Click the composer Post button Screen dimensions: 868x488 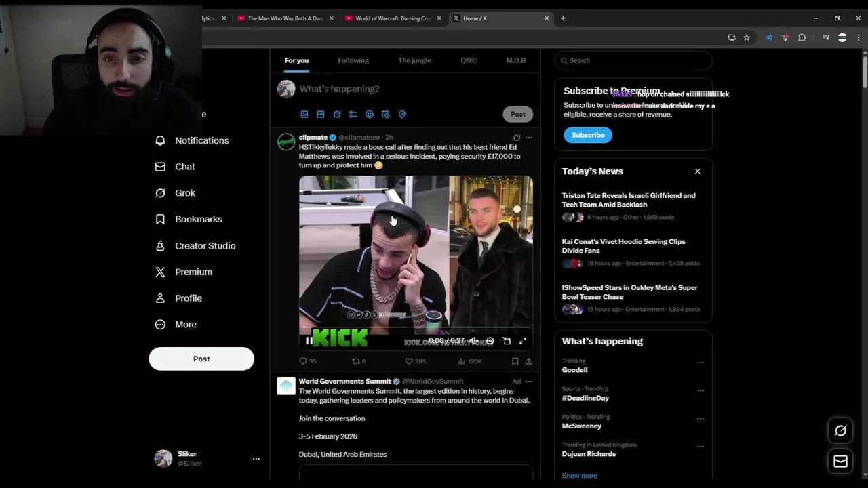[x=518, y=115]
